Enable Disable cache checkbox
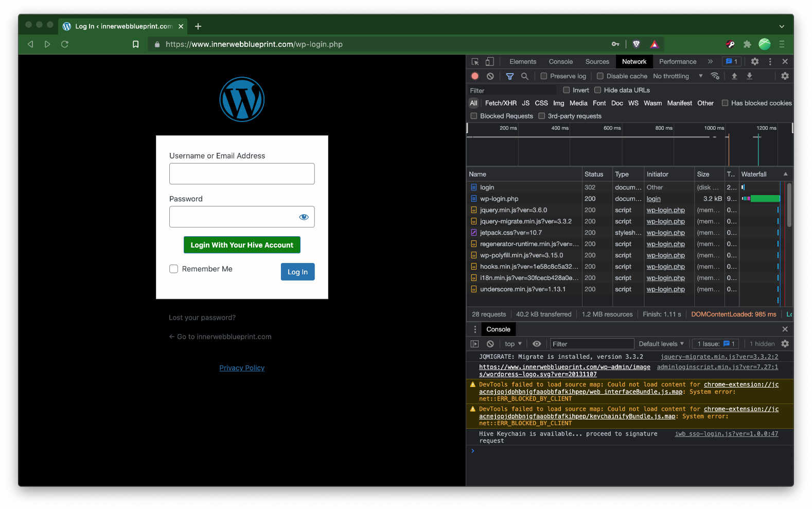The image size is (812, 509). coord(600,76)
